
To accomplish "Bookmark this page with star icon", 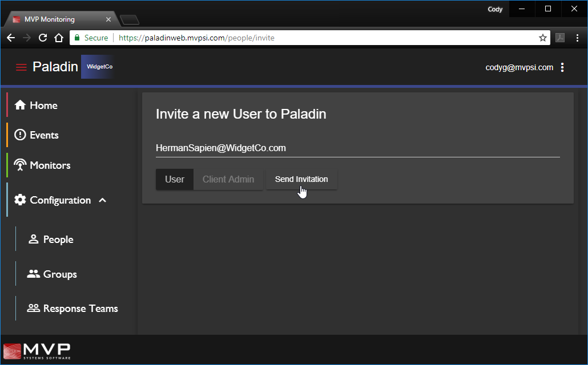I will (x=542, y=38).
